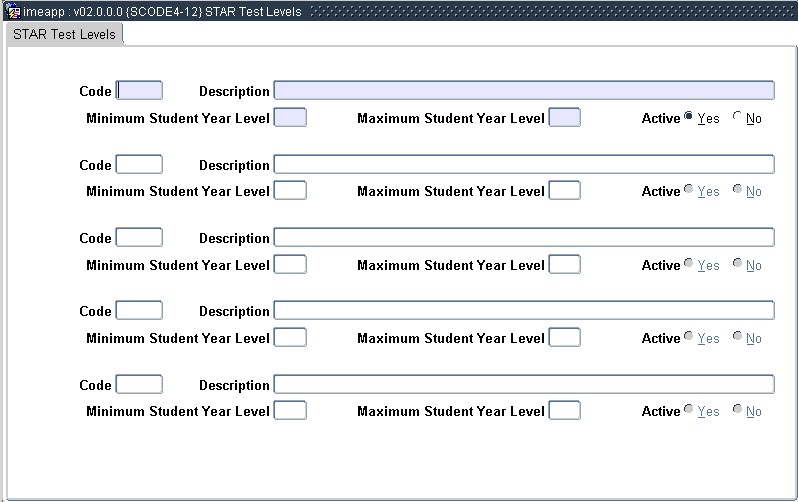
Task: Click first row Minimum Student Year Level box
Action: click(290, 118)
